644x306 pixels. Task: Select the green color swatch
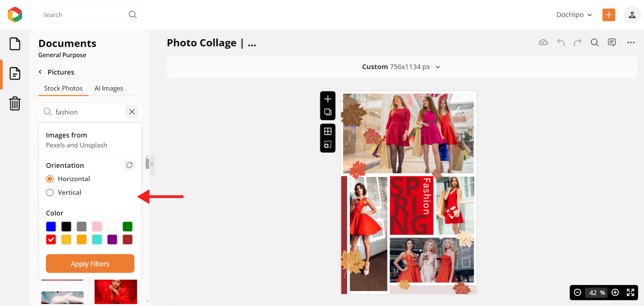[127, 226]
